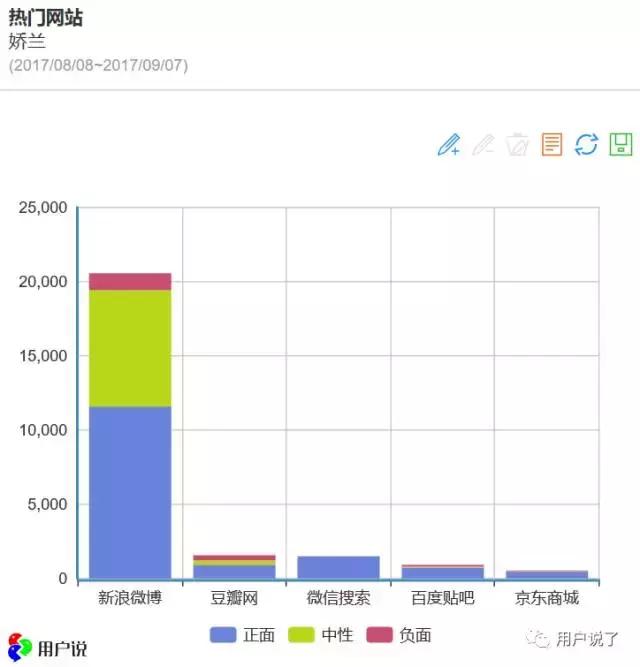The image size is (640, 667).
Task: Click the 20,000 y-axis value
Action: [x=43, y=282]
